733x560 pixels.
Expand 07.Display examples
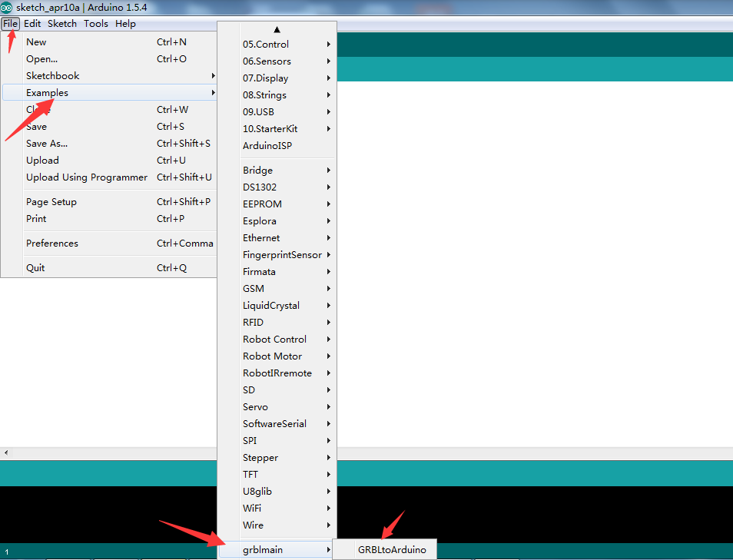click(x=277, y=78)
